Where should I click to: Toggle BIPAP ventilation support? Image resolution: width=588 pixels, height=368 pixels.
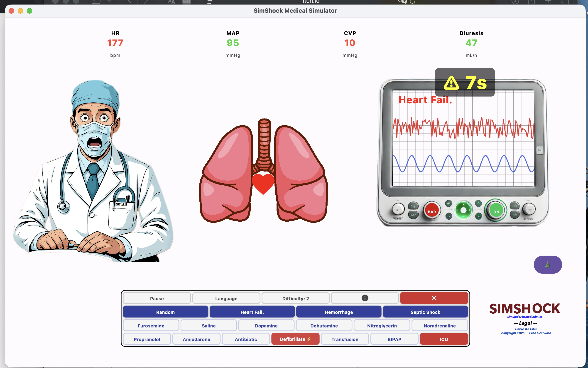[x=394, y=339]
